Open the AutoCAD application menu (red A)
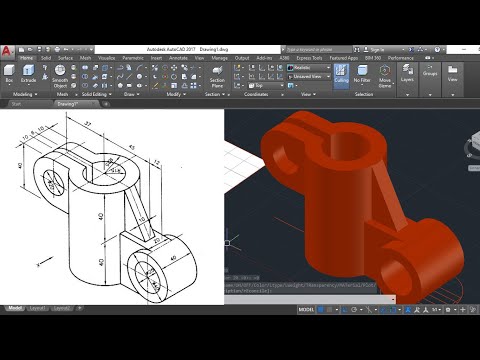 pos(7,52)
